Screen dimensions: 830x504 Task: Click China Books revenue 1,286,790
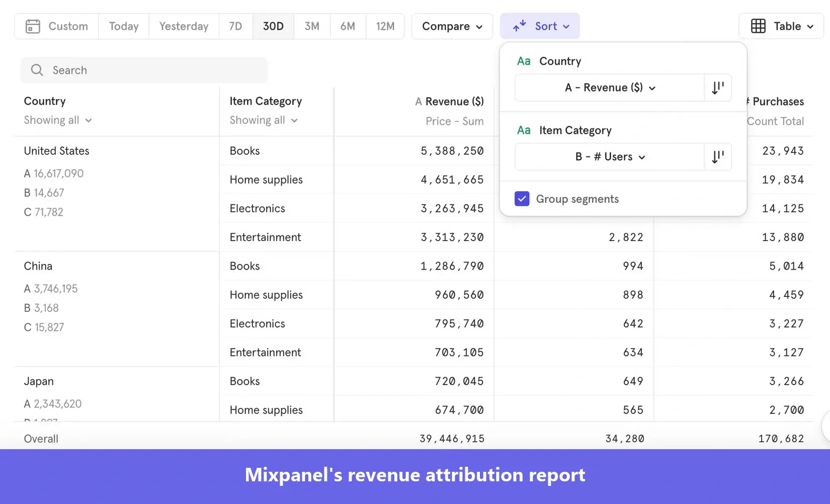(x=452, y=266)
